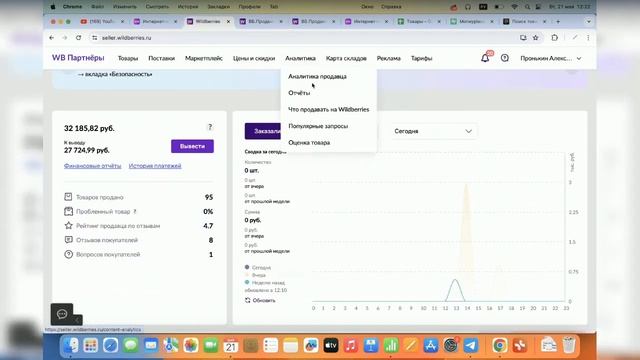Open Music from the dock
Viewport: 640px width, 360px height.
click(x=351, y=345)
